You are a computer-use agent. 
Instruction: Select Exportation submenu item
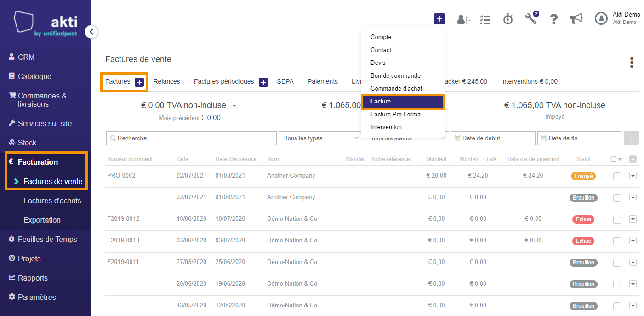pyautogui.click(x=42, y=220)
